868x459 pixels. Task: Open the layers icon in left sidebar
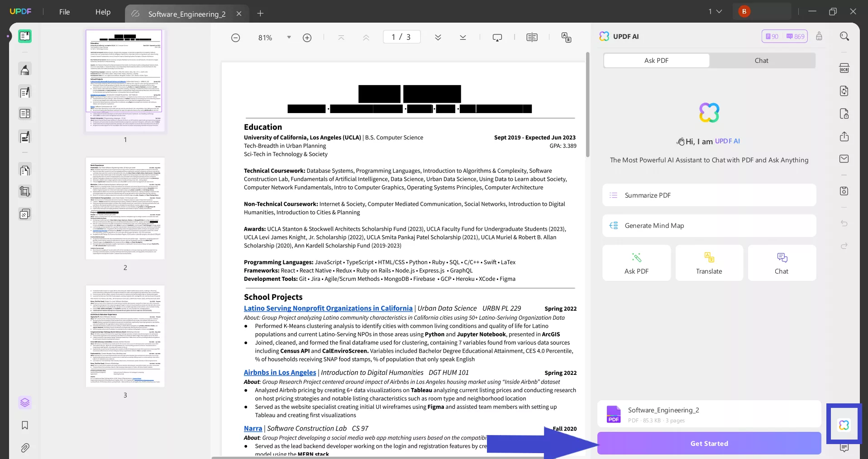[x=25, y=402]
